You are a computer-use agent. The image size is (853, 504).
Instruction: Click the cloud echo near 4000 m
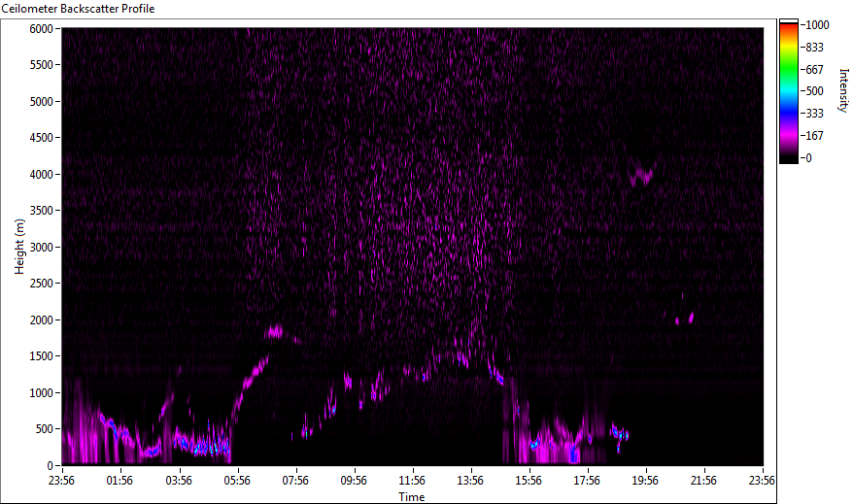tap(642, 175)
